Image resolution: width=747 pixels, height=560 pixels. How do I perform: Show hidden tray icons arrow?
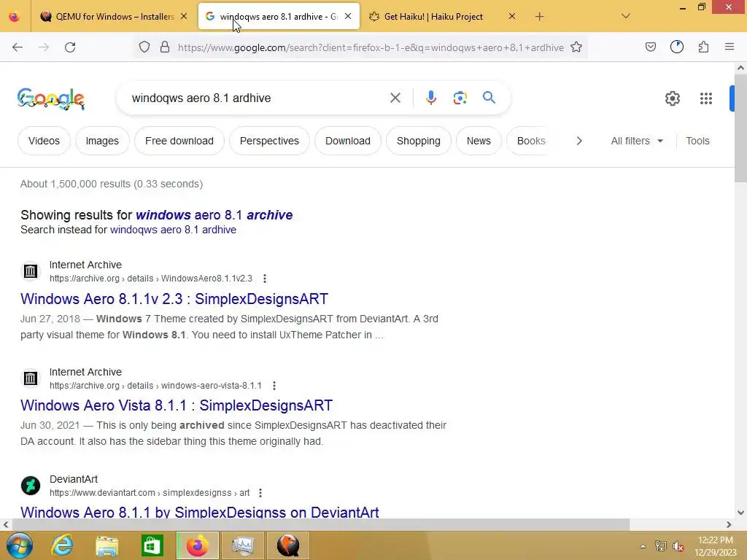pos(643,546)
